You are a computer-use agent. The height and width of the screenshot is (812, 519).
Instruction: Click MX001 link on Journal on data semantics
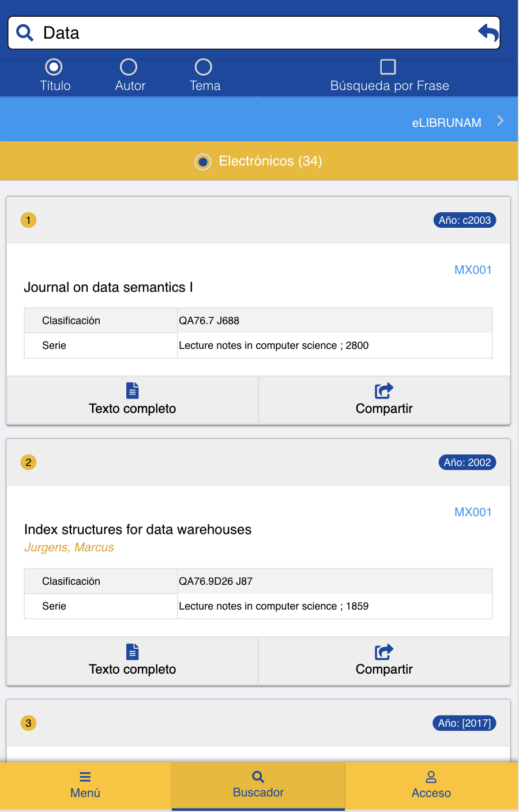pyautogui.click(x=473, y=270)
